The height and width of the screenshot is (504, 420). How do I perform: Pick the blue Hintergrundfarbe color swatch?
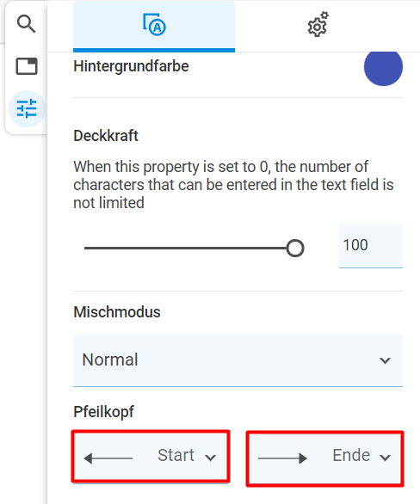[383, 66]
